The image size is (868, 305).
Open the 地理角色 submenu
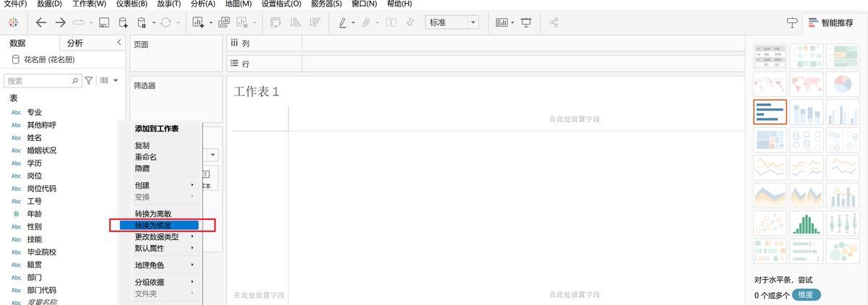coord(160,265)
